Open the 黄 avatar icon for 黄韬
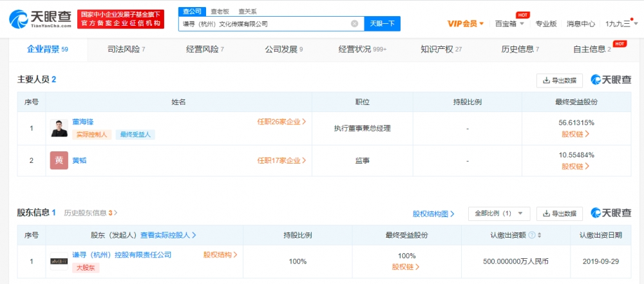The height and width of the screenshot is (284, 644). (x=59, y=160)
